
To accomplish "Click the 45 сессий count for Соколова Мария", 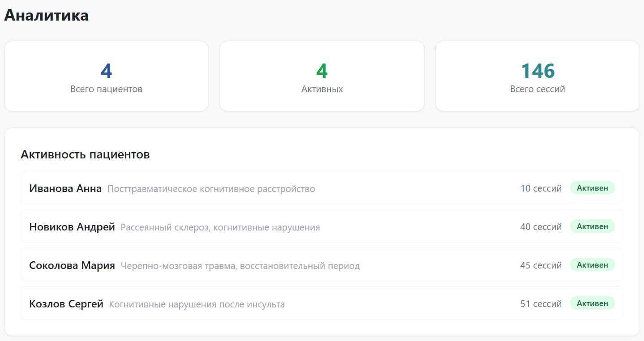I will coord(541,264).
